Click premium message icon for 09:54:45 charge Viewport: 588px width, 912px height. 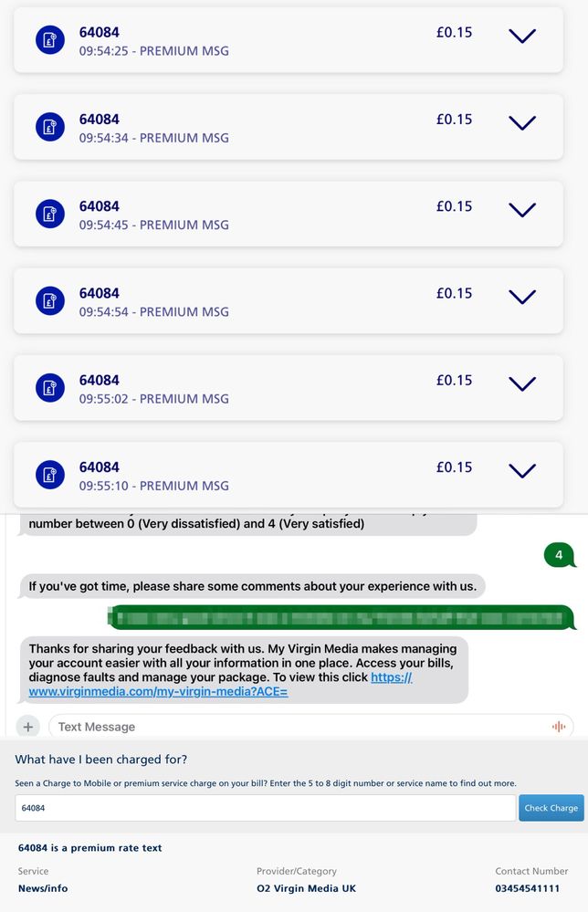pos(50,214)
